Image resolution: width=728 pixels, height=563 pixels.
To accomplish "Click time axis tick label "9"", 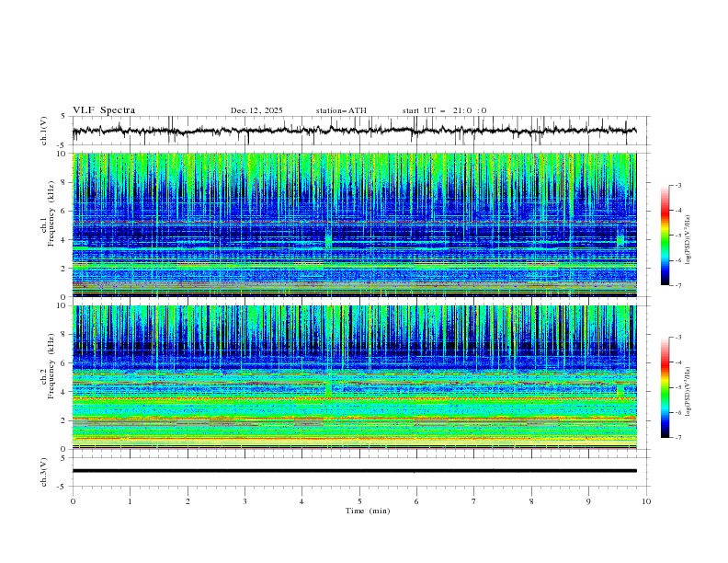I will click(x=588, y=501).
